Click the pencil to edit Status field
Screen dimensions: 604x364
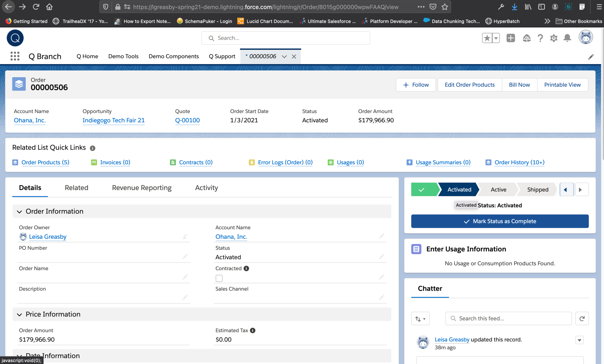pyautogui.click(x=381, y=256)
